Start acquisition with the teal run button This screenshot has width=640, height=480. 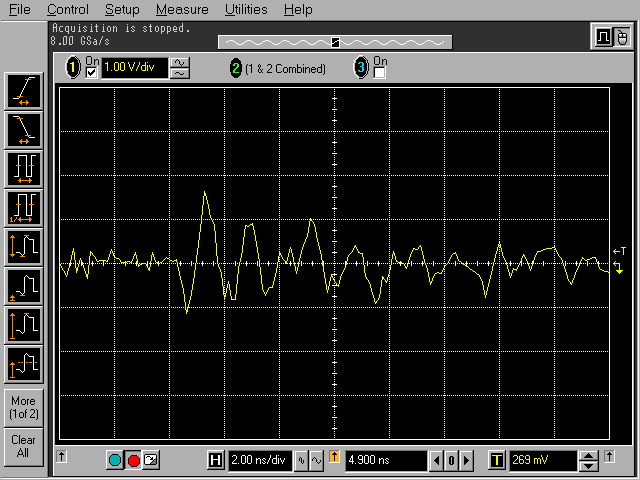click(115, 460)
